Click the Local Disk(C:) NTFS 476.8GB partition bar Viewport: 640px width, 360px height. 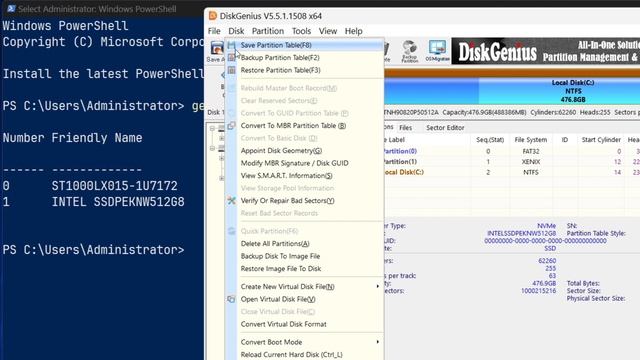point(559,91)
